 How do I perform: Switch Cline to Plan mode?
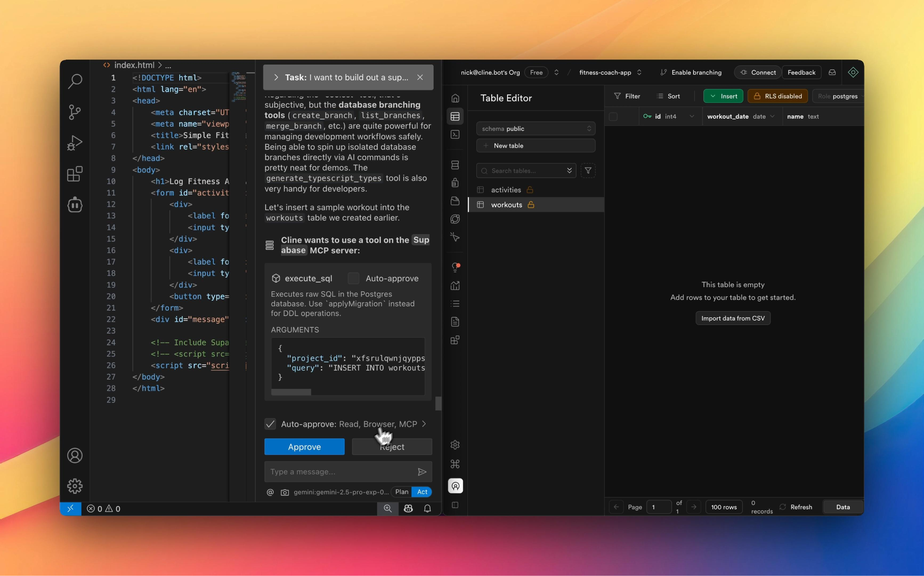click(x=402, y=492)
